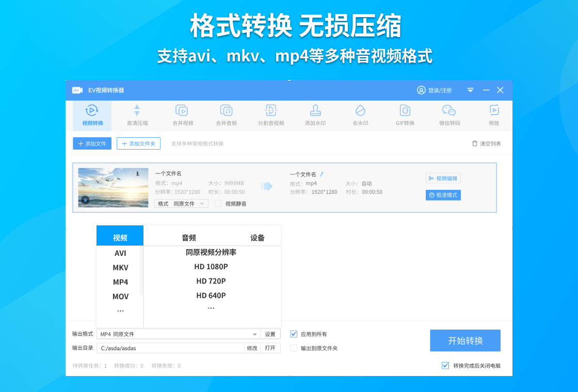Viewport: 578px width, 392px height.
Task: Click the 转换失败: 0 status text
Action: click(x=166, y=366)
